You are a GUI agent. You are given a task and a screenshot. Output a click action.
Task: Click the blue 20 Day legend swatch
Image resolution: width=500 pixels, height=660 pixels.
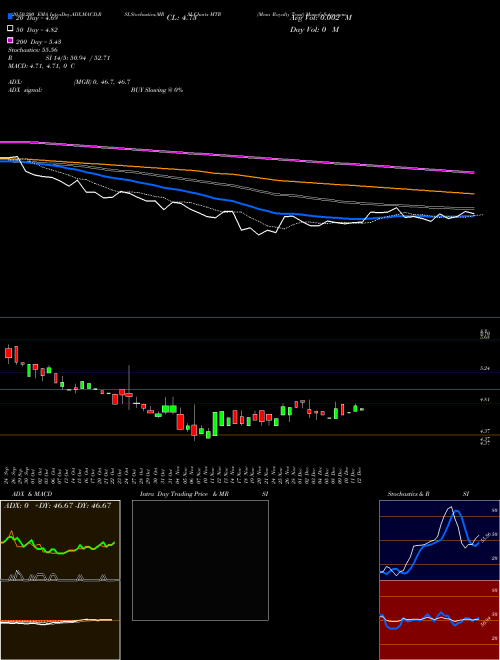coord(10,16)
